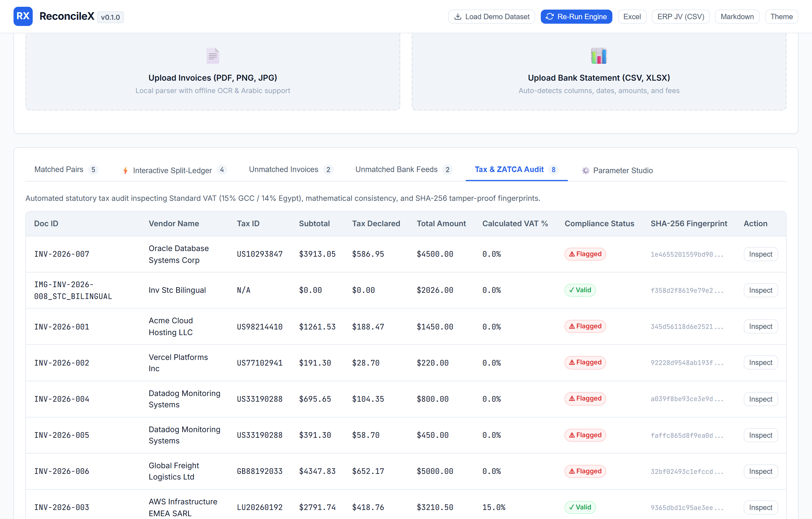Inspect the IMG-INV-2026-008_STC_BILINGUAL document

pyautogui.click(x=760, y=290)
